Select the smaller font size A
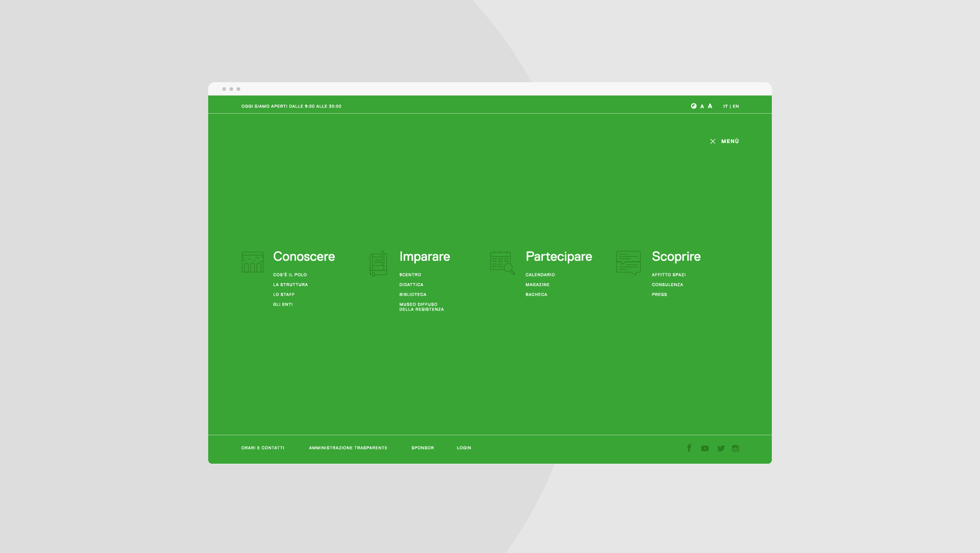This screenshot has height=553, width=980. [702, 107]
